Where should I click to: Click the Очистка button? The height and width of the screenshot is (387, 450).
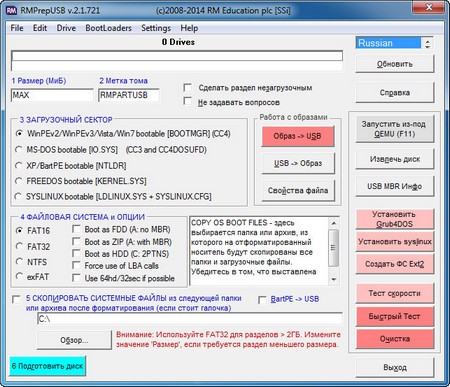pos(395,339)
